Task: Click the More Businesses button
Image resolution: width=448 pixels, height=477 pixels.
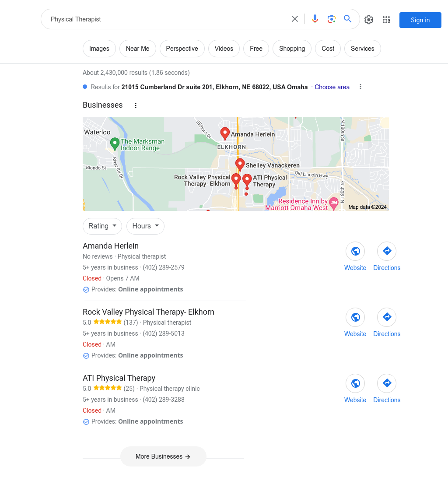Action: pos(163,456)
